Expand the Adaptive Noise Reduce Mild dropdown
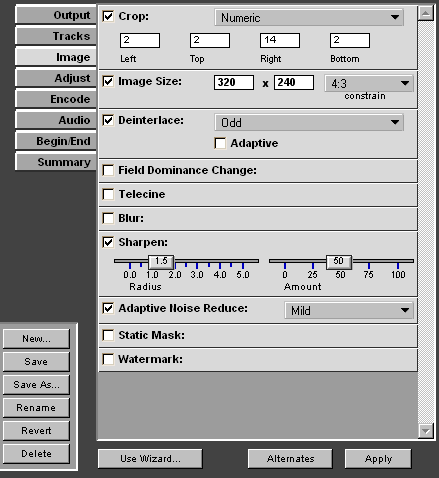This screenshot has height=478, width=439. point(349,310)
